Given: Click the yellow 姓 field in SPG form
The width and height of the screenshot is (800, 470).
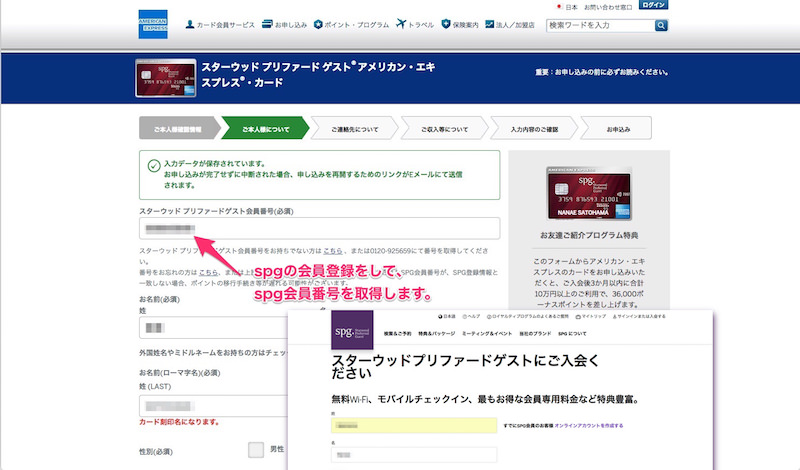Looking at the screenshot, I should [x=414, y=425].
